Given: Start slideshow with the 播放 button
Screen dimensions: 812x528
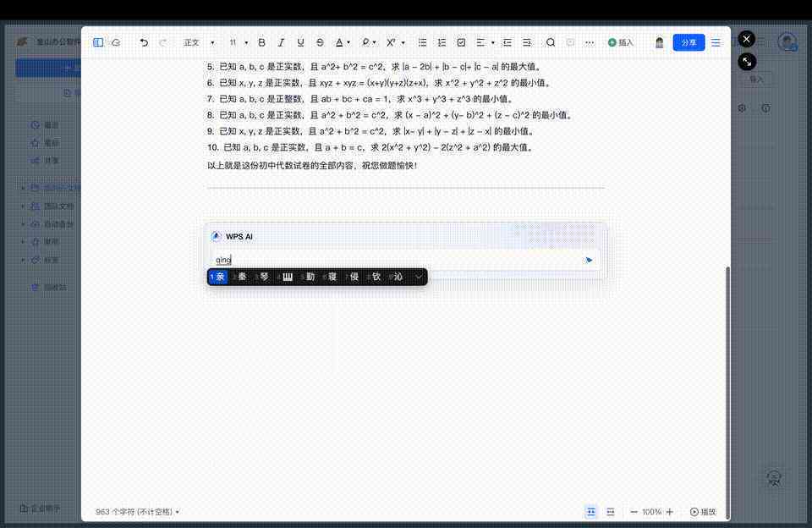Looking at the screenshot, I should pos(703,511).
